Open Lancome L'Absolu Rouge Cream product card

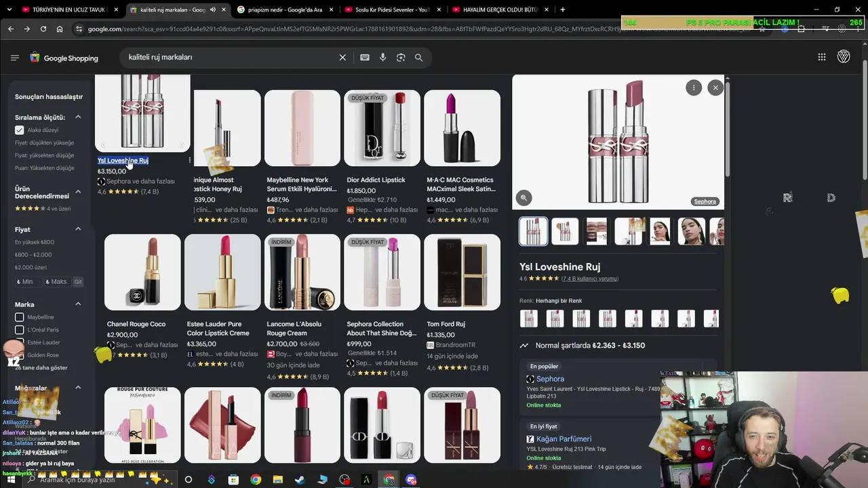click(x=302, y=307)
